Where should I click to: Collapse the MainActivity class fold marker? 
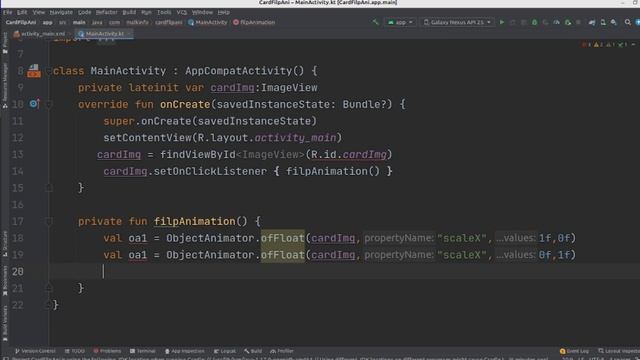(49, 71)
